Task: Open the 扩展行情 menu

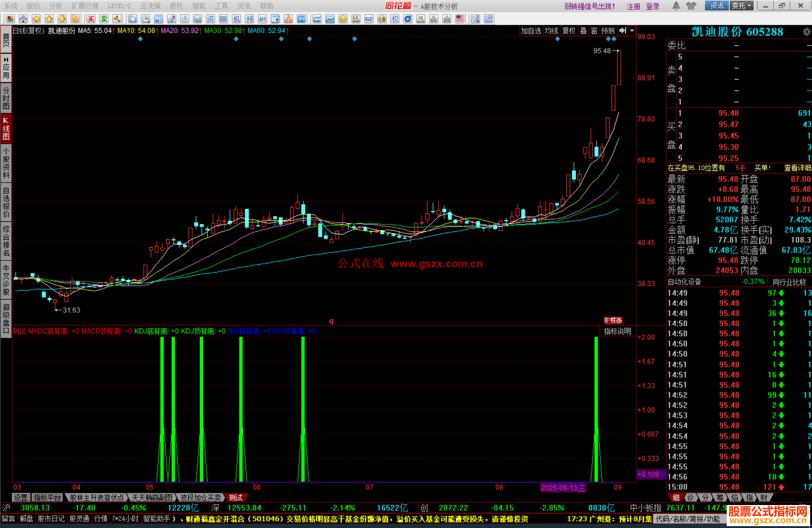Action: (x=85, y=6)
